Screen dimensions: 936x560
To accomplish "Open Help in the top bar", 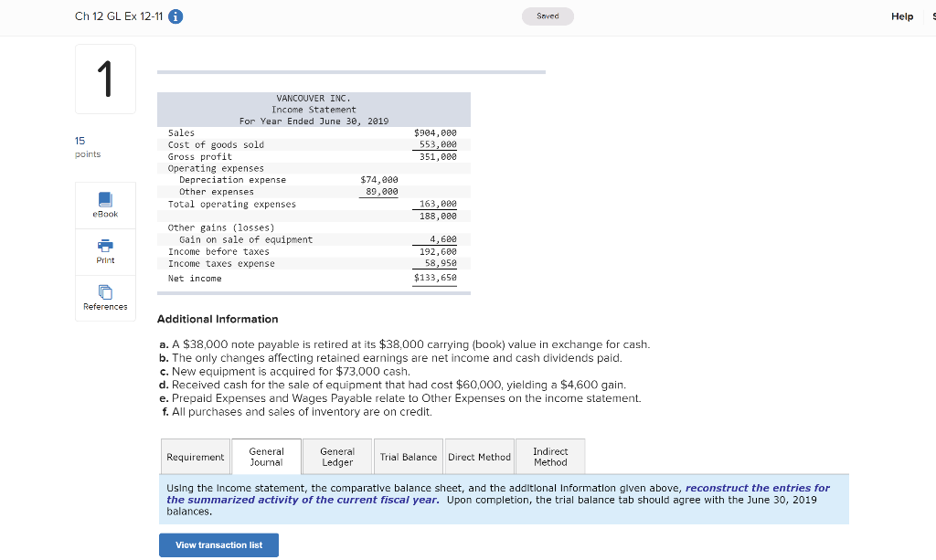I will pos(901,16).
